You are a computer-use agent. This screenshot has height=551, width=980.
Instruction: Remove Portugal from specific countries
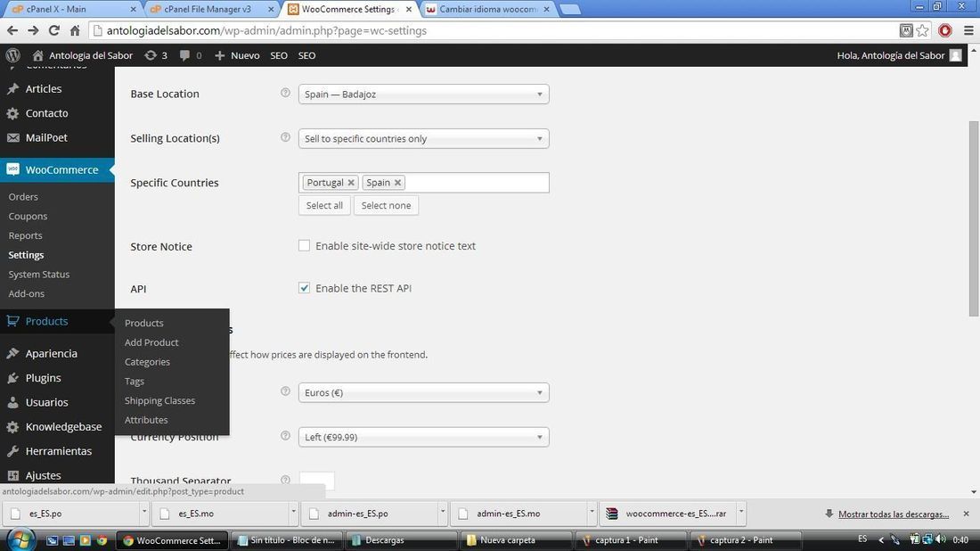coord(351,183)
